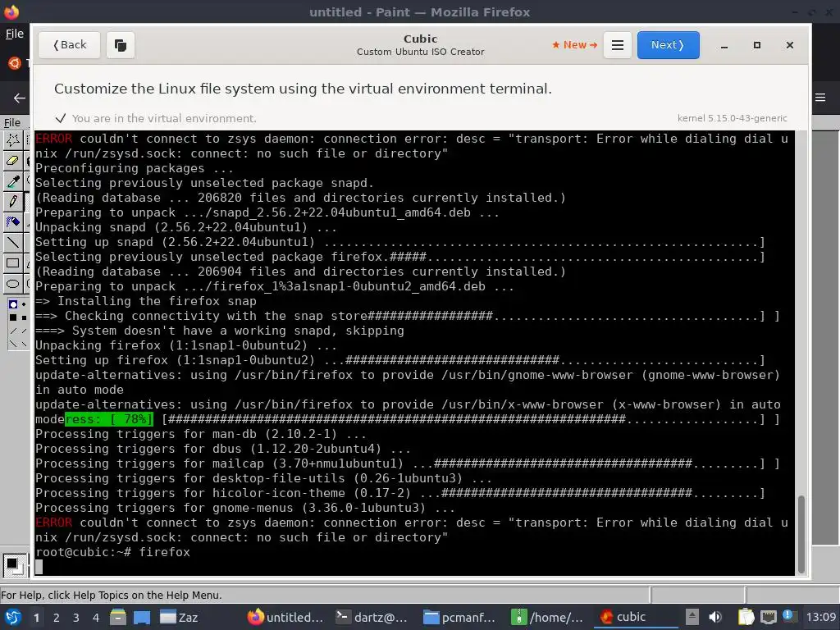Image resolution: width=840 pixels, height=630 pixels.
Task: Switch to workspace 2 on the taskbar
Action: point(57,618)
